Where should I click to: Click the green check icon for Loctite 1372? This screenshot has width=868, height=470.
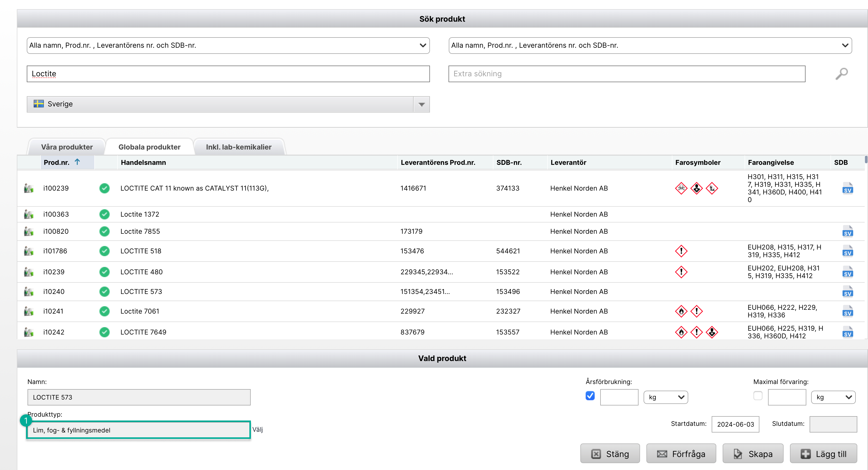(105, 214)
